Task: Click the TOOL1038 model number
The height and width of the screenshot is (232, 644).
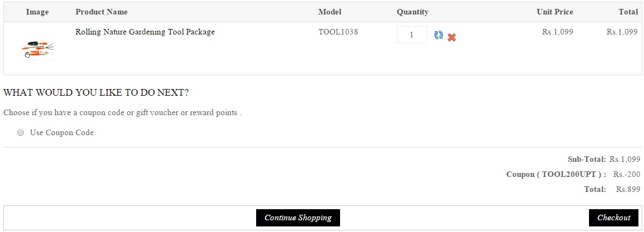Action: [x=338, y=32]
